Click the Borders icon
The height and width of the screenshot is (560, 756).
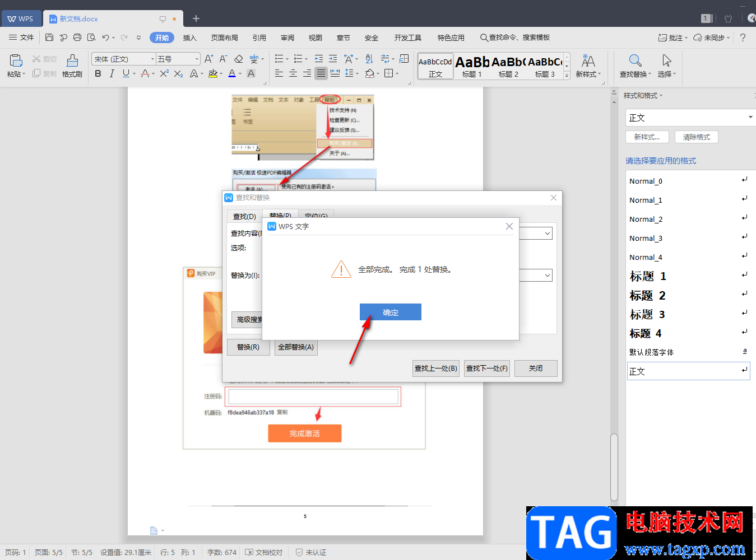pyautogui.click(x=389, y=73)
